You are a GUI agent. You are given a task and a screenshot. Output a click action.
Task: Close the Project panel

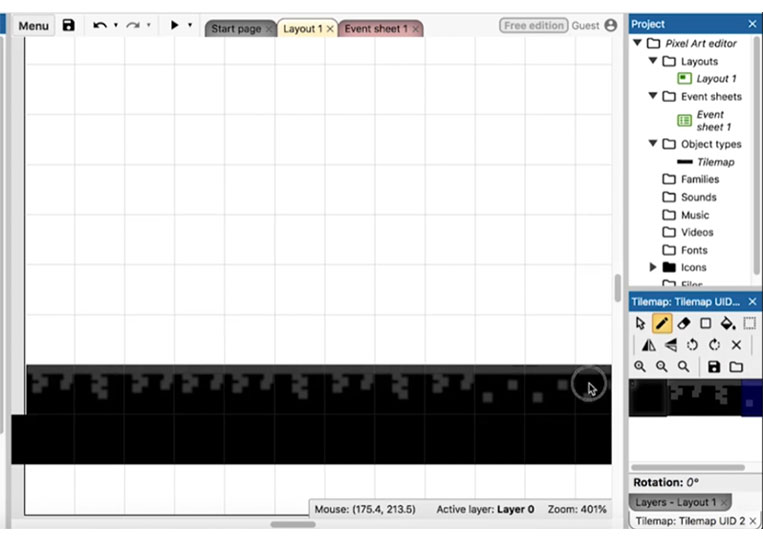tap(752, 24)
